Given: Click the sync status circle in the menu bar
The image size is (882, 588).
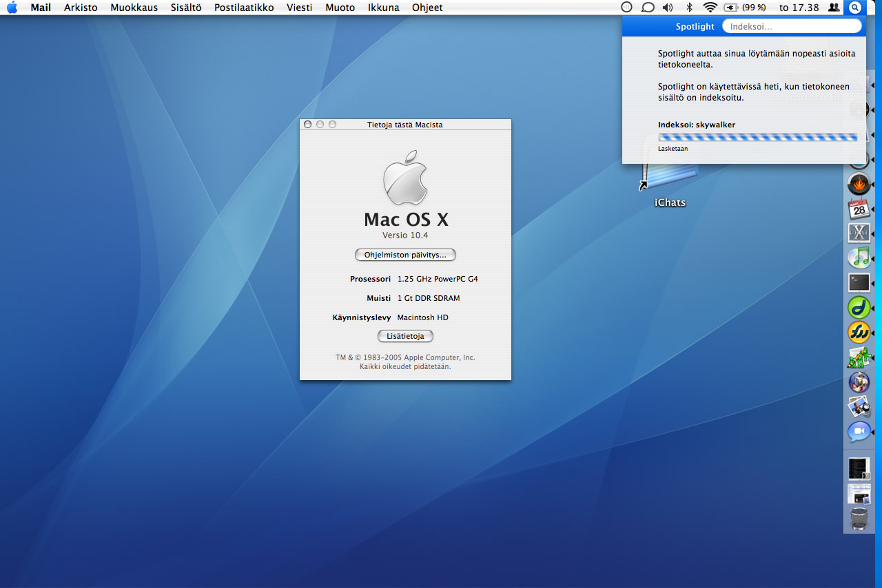Looking at the screenshot, I should pos(626,8).
